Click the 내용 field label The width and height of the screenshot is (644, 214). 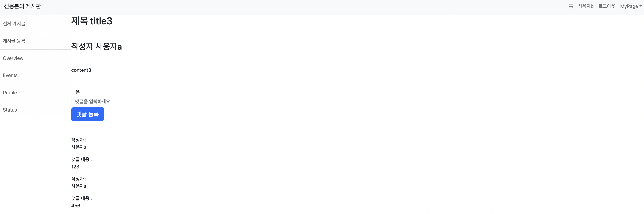(x=76, y=92)
